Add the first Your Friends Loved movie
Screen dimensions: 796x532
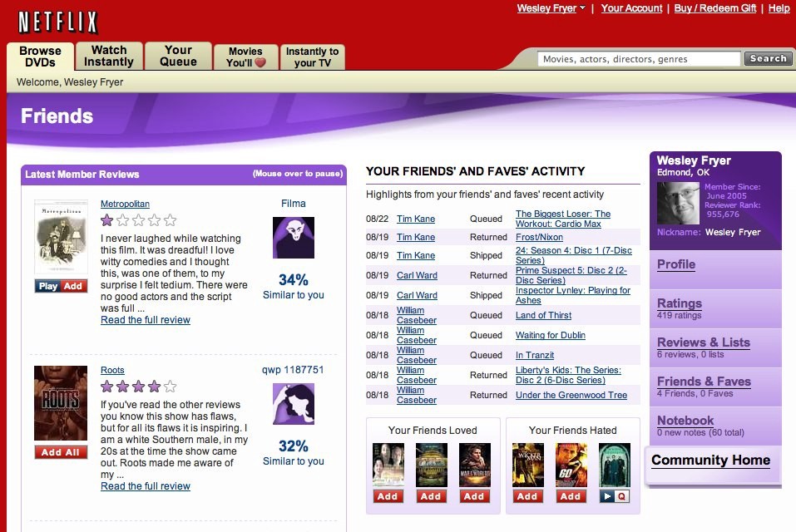point(388,496)
